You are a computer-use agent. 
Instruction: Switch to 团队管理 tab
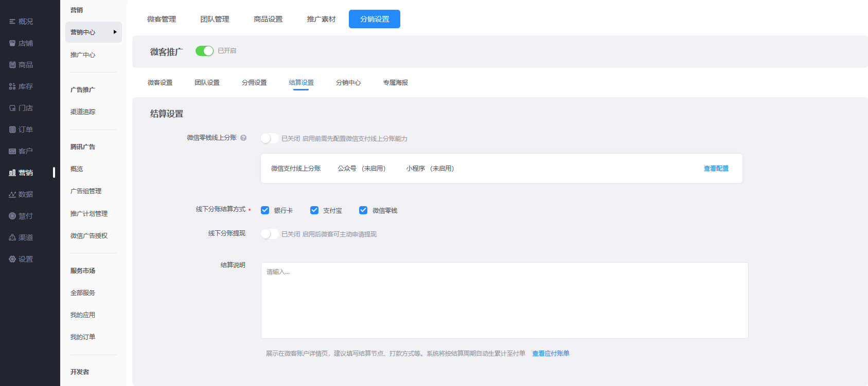coord(215,19)
